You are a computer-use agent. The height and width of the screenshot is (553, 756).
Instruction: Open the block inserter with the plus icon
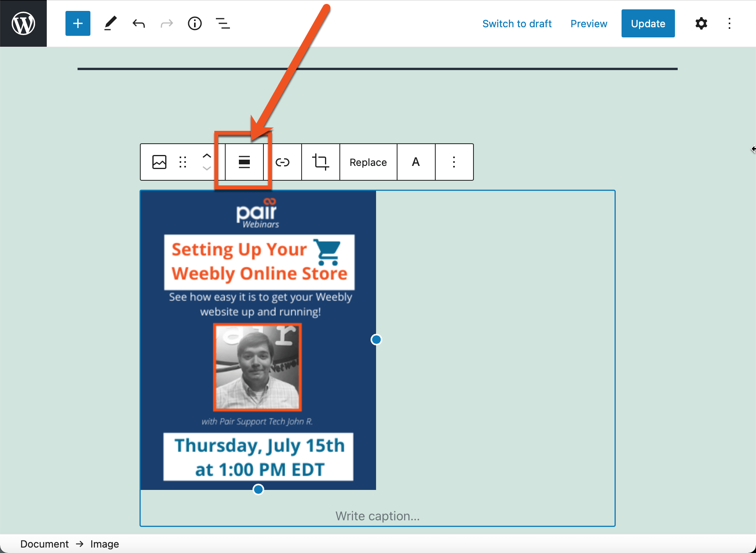[x=78, y=23]
